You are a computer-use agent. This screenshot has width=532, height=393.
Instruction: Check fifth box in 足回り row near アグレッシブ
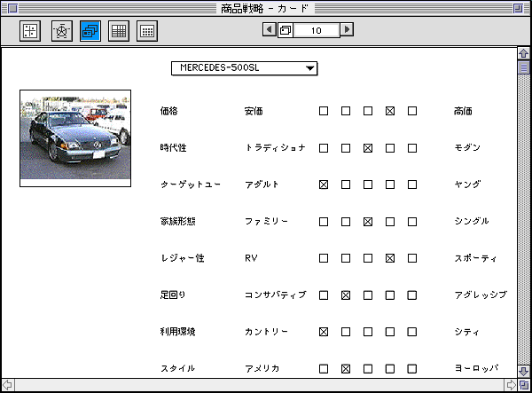(412, 295)
